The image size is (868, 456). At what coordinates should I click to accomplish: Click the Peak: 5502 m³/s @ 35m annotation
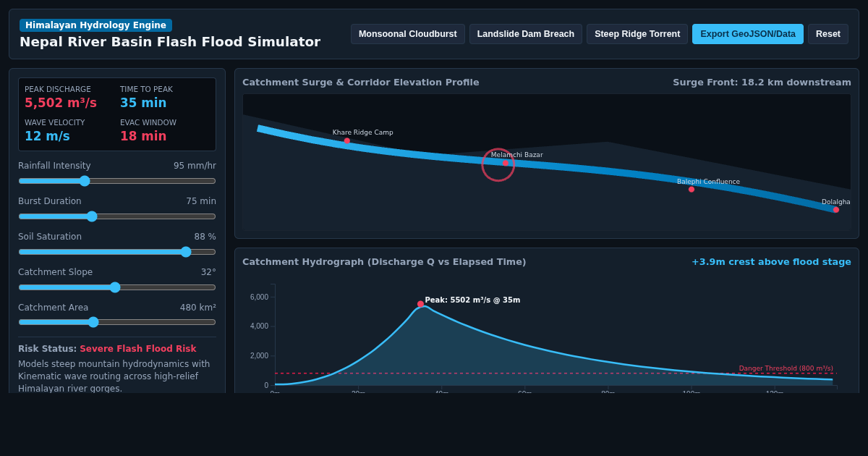[472, 300]
